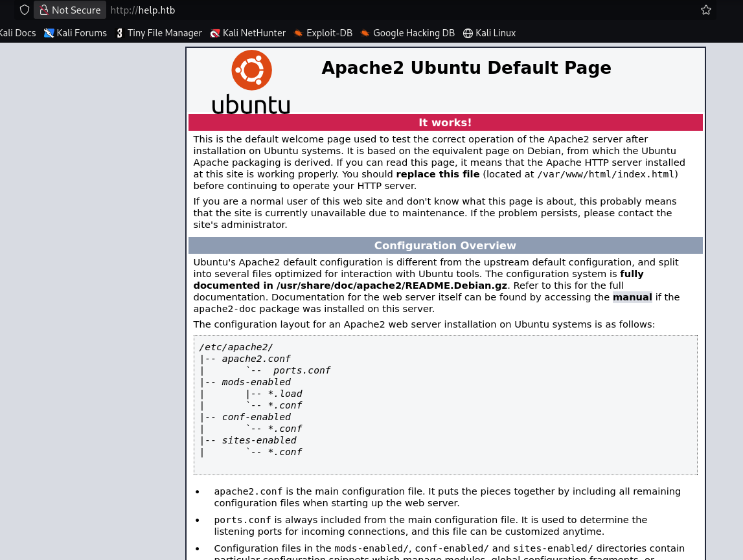The height and width of the screenshot is (560, 743).
Task: Click the '/etc/apache2/' tree root line
Action: coord(236,347)
